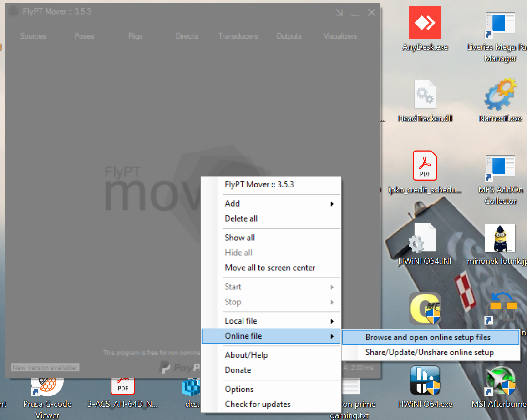Expand the Start submenu arrow
The width and height of the screenshot is (527, 420).
click(x=332, y=287)
